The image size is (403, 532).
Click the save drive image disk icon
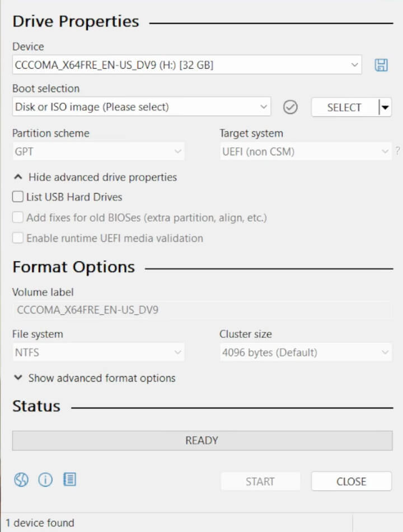(381, 65)
